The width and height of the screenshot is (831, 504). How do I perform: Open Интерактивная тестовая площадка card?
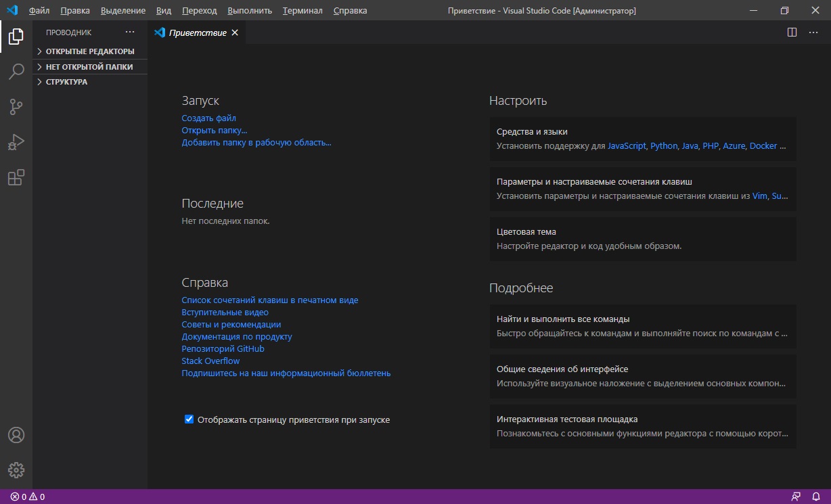click(643, 426)
